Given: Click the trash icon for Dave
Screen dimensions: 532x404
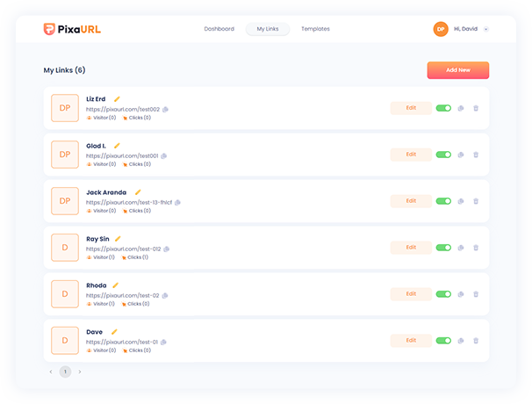Looking at the screenshot, I should [476, 341].
